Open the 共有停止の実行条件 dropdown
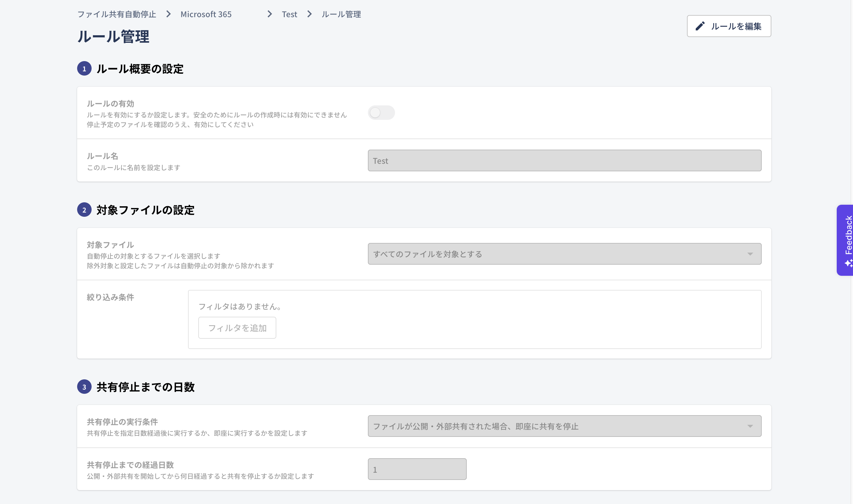The height and width of the screenshot is (504, 853). click(564, 426)
